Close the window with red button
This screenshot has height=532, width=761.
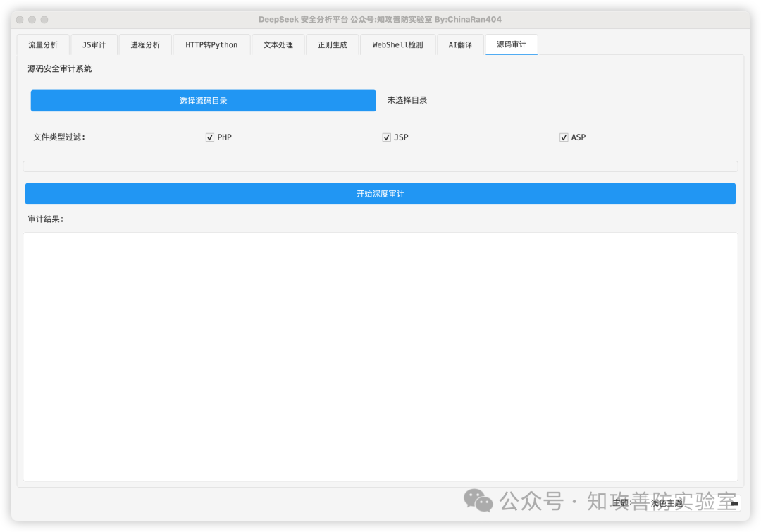point(20,20)
